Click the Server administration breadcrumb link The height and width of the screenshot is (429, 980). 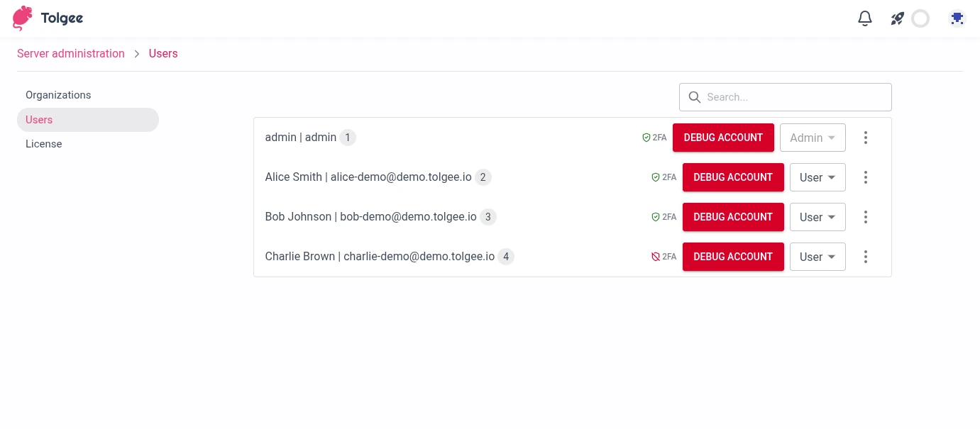[70, 53]
